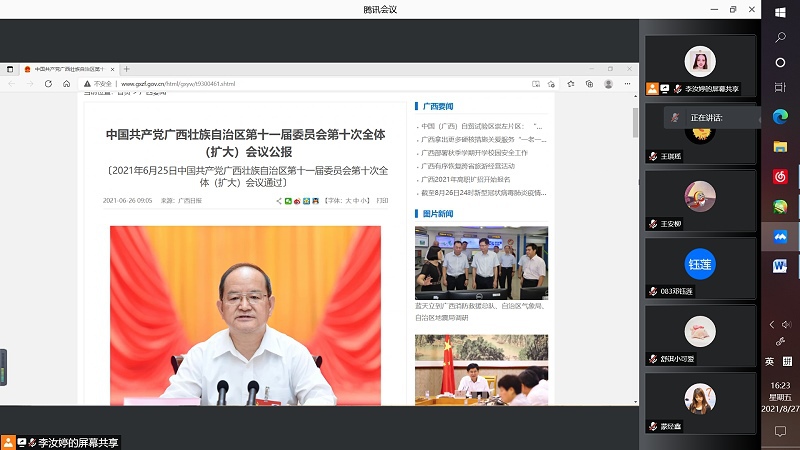Image resolution: width=800 pixels, height=450 pixels.
Task: Click the 打印 print link
Action: point(382,201)
